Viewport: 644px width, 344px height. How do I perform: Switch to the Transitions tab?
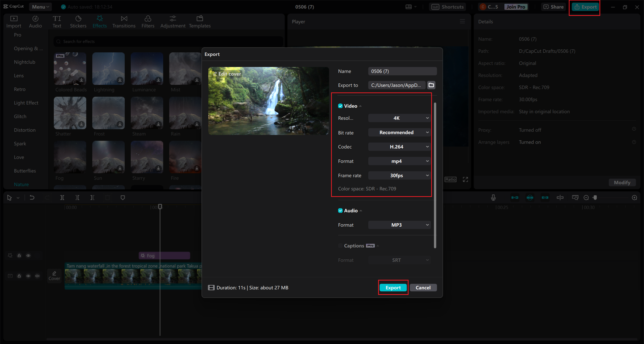[124, 22]
